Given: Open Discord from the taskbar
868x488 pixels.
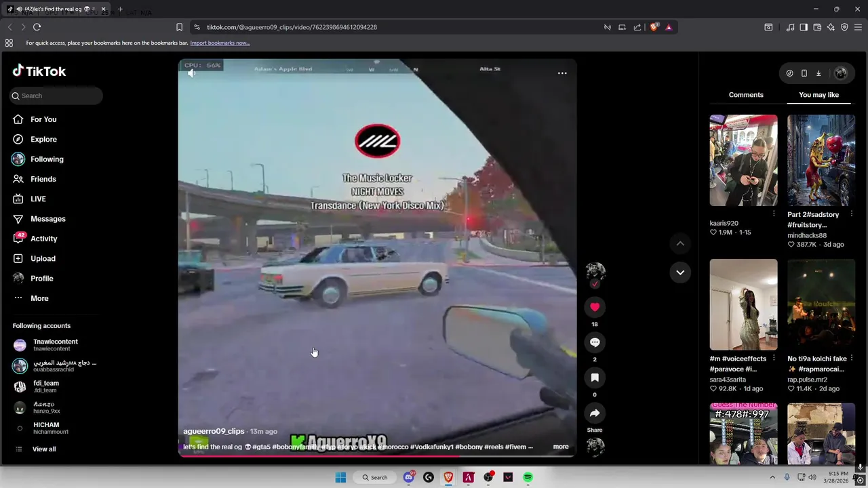Looking at the screenshot, I should [x=408, y=477].
